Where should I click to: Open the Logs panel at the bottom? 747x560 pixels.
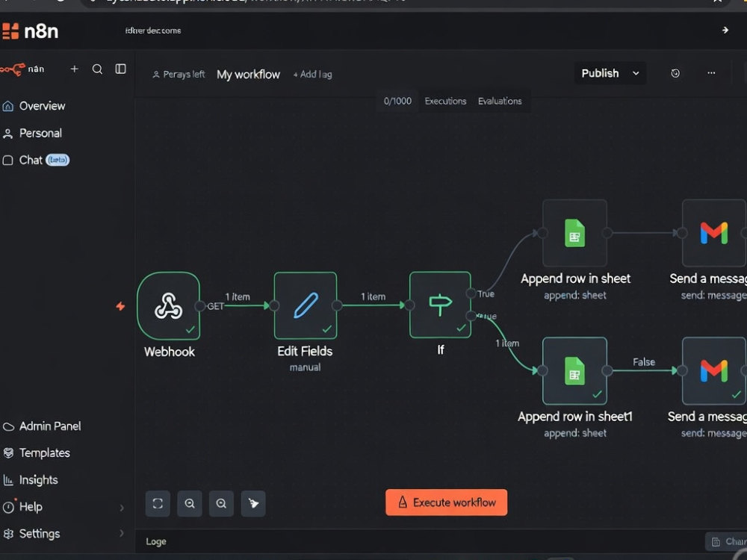(x=156, y=541)
